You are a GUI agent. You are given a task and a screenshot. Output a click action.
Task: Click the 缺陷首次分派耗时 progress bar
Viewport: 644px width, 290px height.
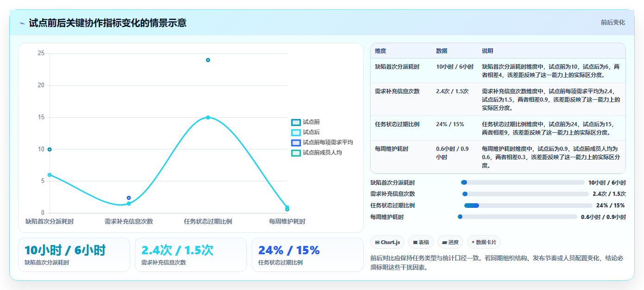(523, 182)
